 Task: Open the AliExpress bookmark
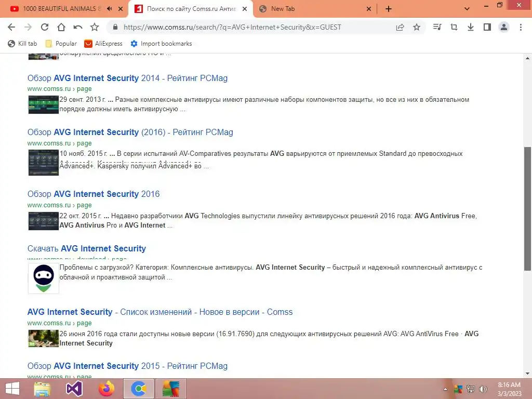[103, 44]
